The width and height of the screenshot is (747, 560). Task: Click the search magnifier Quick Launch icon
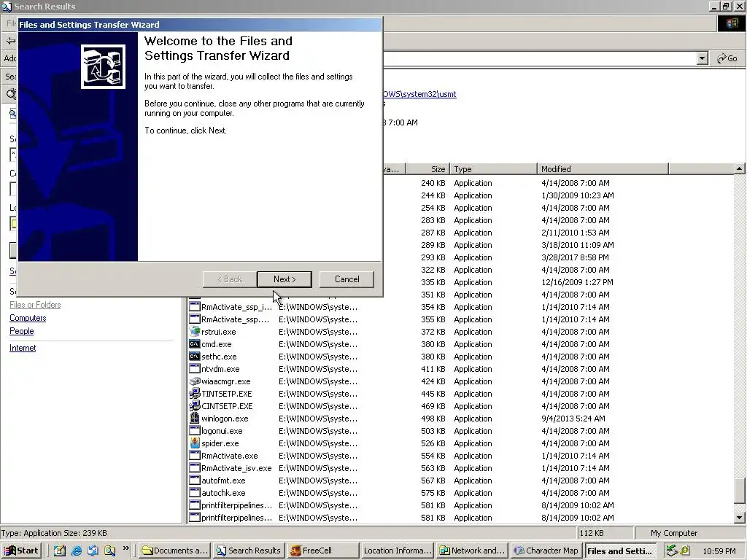point(109,551)
